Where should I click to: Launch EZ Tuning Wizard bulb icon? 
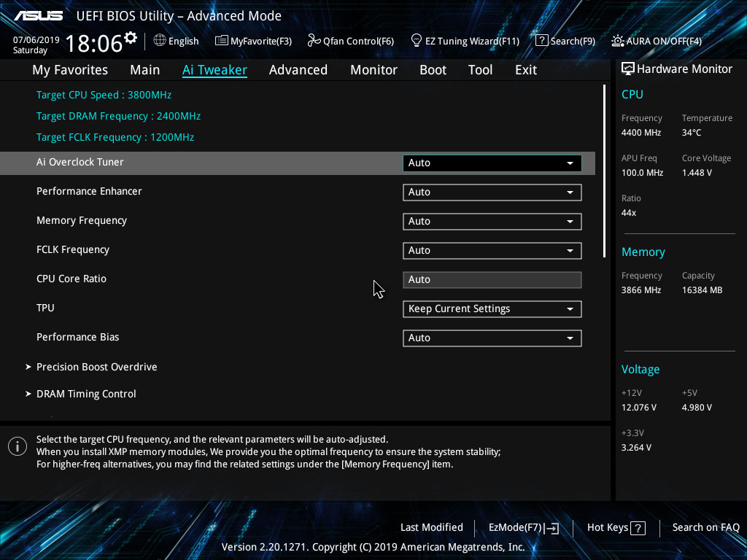[417, 41]
